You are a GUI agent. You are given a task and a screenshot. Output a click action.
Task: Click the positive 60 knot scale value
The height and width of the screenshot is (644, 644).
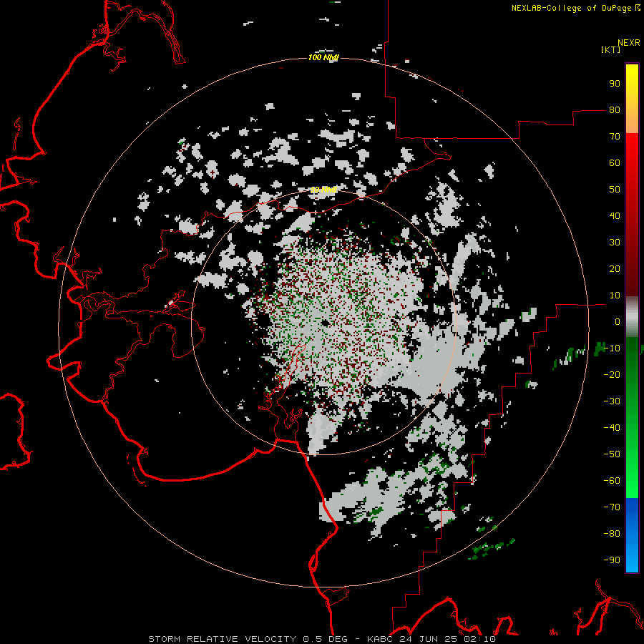pyautogui.click(x=615, y=163)
